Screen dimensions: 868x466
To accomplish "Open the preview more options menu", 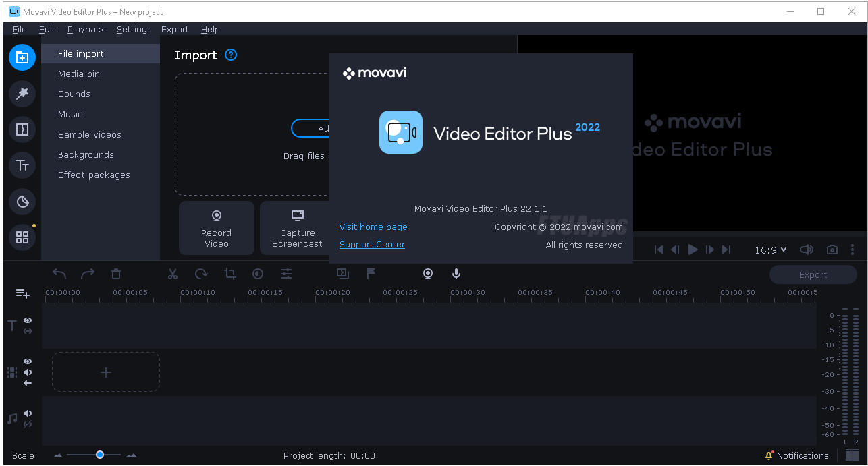I will (852, 250).
